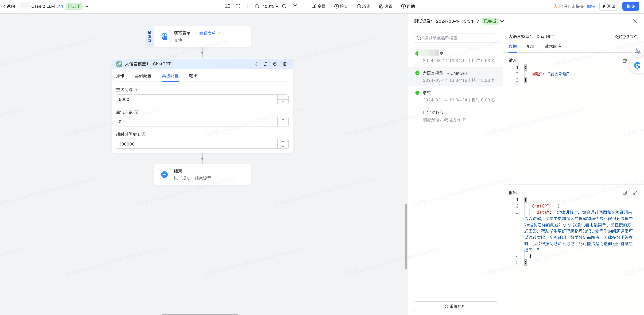Open the help icon on ChatGPT node
This screenshot has height=315, width=644.
[x=275, y=64]
